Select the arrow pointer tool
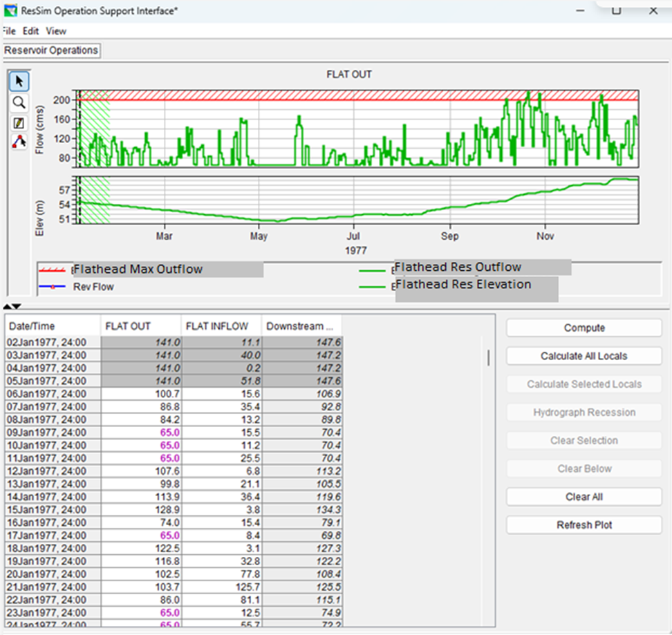Viewport: 672px width, 635px height. coord(19,82)
